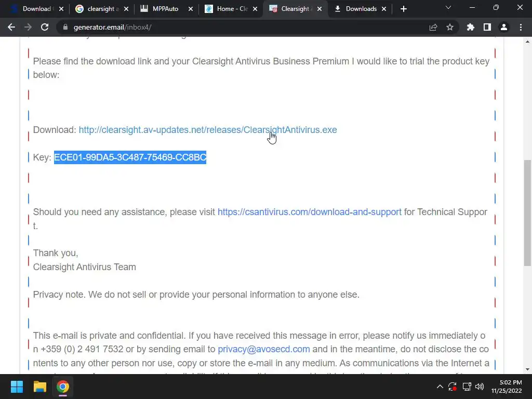Open the volume speaker tray icon
Viewport: 532px width, 399px height.
point(480,387)
